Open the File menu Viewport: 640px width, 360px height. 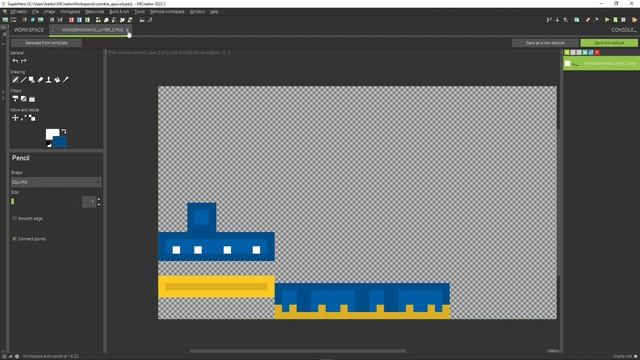[x=36, y=12]
